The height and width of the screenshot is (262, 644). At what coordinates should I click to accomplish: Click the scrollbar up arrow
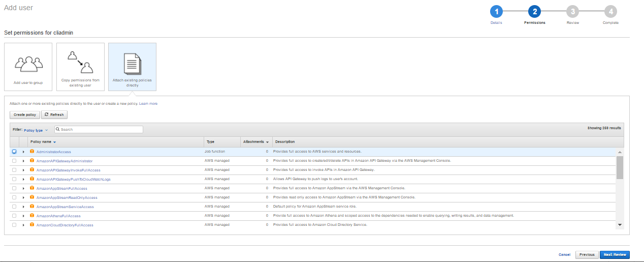click(620, 152)
